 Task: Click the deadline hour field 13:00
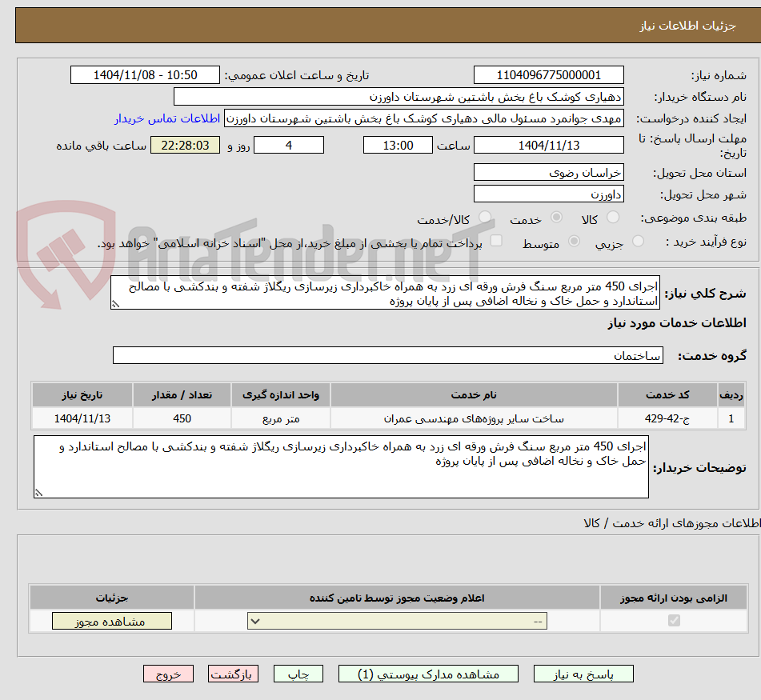tap(398, 145)
